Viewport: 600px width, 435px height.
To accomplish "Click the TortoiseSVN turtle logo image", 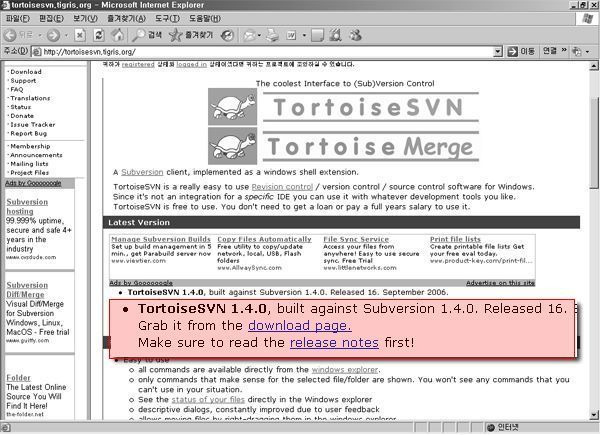I will [232, 107].
